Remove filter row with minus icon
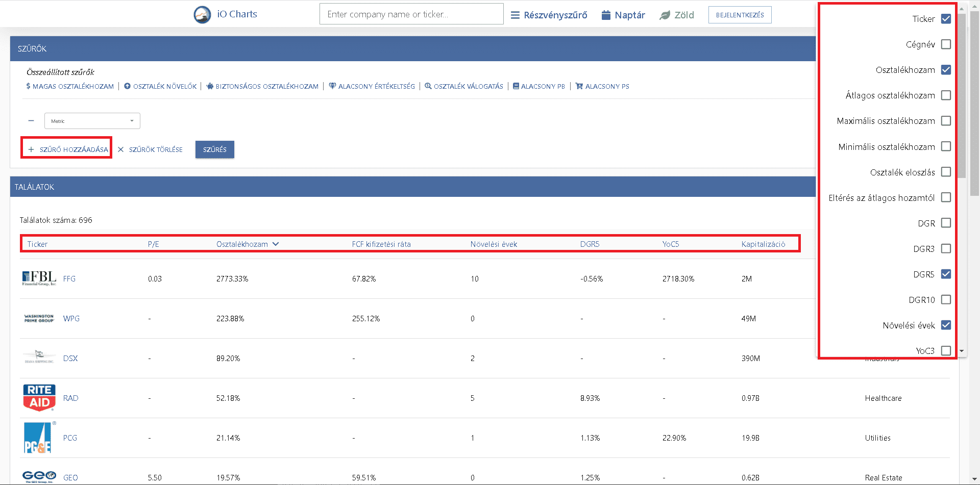 31,121
